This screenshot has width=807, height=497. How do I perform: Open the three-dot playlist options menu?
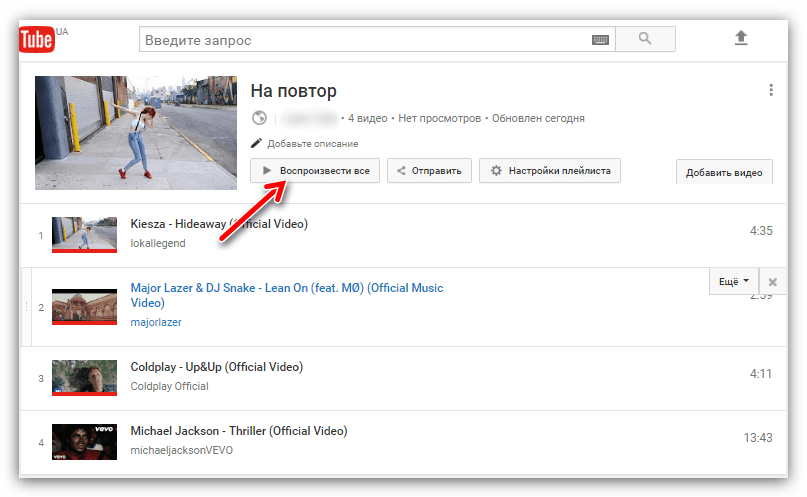point(771,90)
